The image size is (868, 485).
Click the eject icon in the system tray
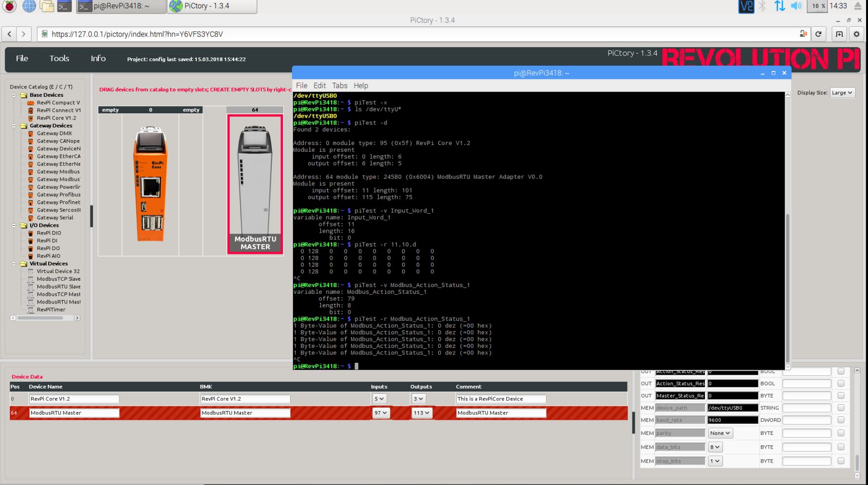[x=858, y=6]
